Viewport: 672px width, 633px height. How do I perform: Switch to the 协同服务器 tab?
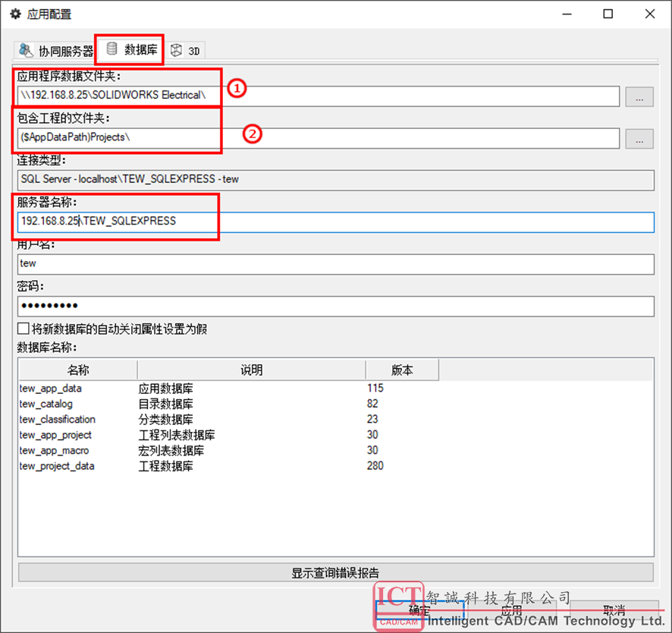tap(55, 51)
